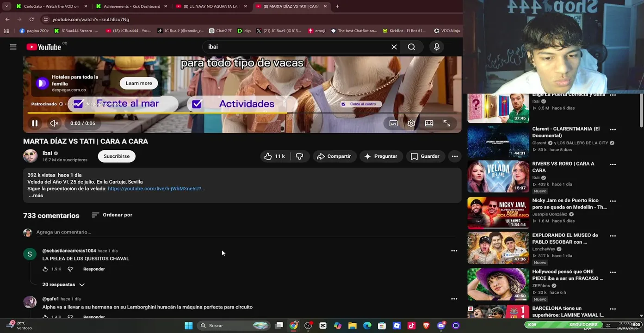Screen dimensions: 644x333
Task: Open more actions menu beside Guardar
Action: coord(455,156)
